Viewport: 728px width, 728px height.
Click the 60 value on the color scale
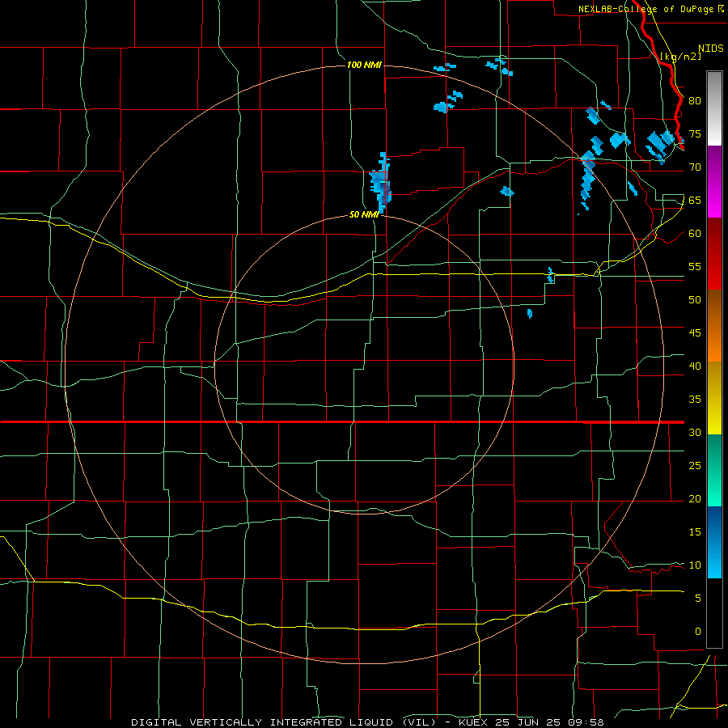click(x=695, y=234)
